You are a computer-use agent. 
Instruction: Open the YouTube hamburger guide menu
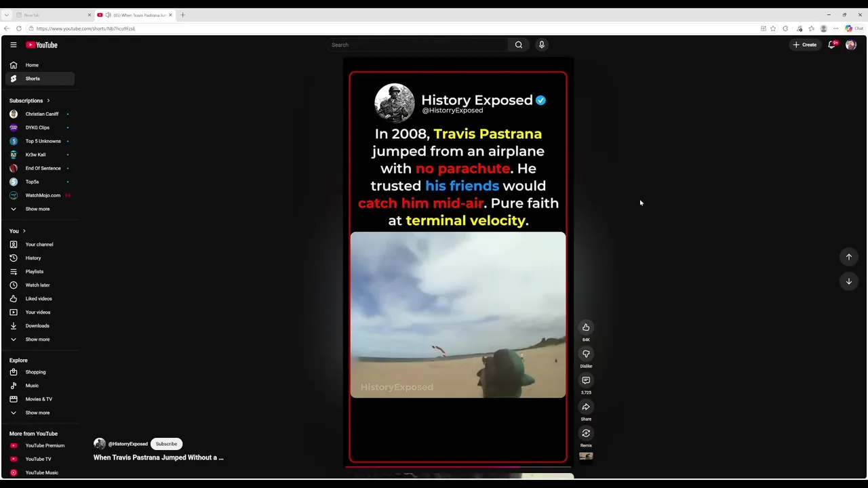pyautogui.click(x=13, y=45)
